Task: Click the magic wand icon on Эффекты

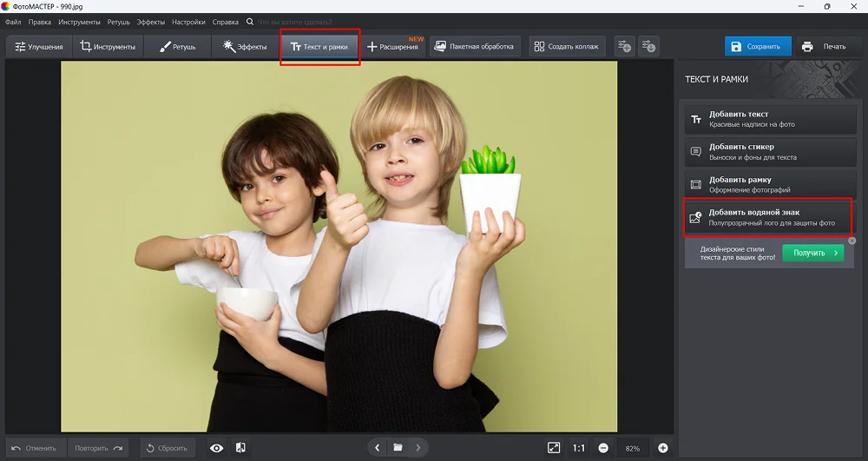Action: click(228, 46)
